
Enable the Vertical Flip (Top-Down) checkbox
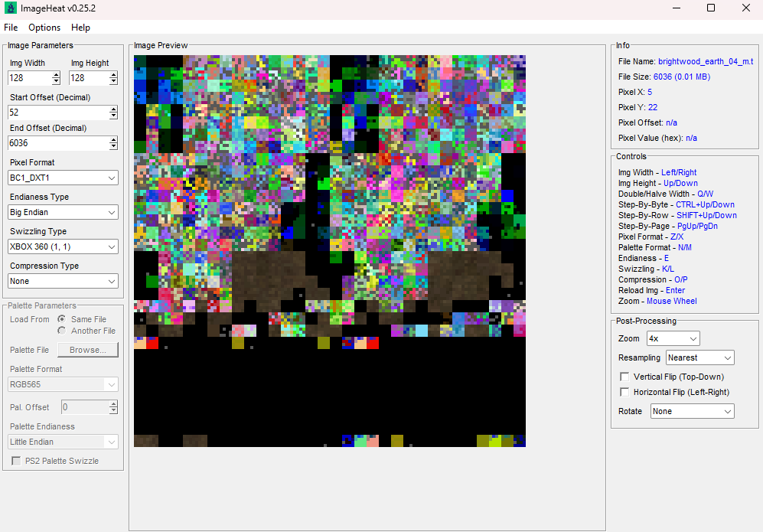624,377
